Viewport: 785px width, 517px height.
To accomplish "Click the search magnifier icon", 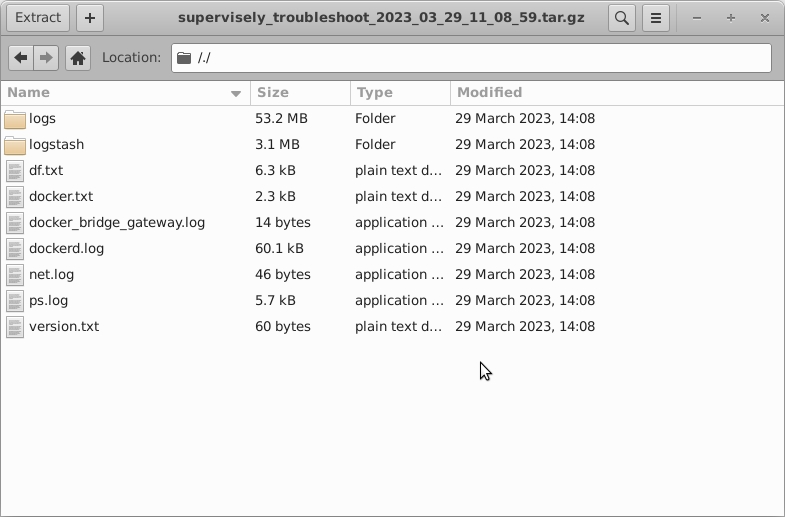I will [x=622, y=18].
